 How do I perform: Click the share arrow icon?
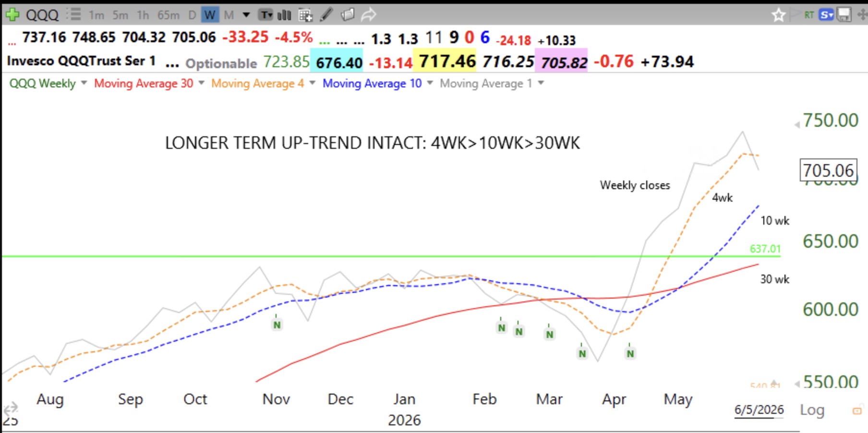(x=369, y=15)
